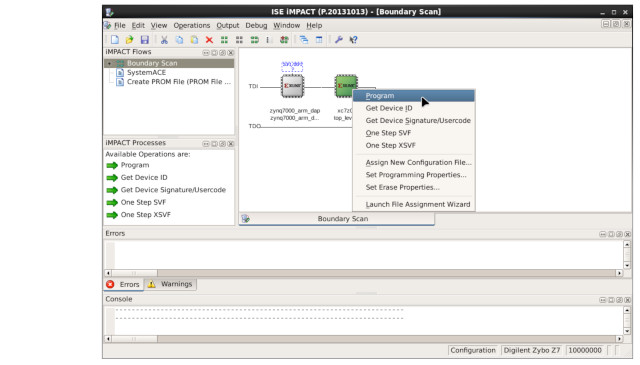Click the Cut scissors icon
Image resolution: width=640 pixels, height=365 pixels.
pyautogui.click(x=164, y=40)
